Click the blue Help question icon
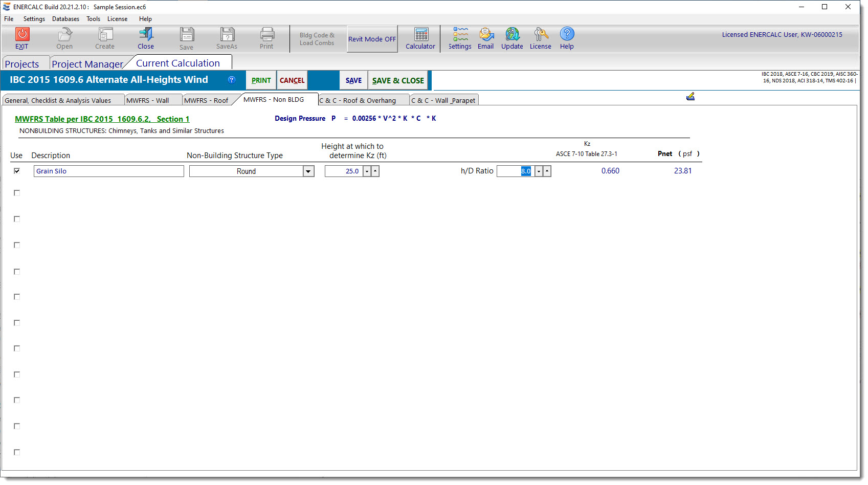 567,34
